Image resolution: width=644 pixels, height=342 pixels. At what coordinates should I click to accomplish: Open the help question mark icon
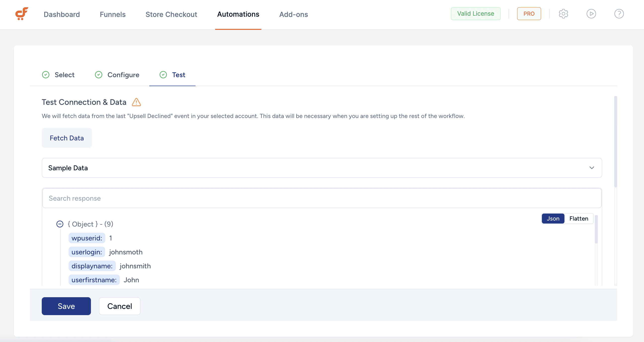point(619,14)
